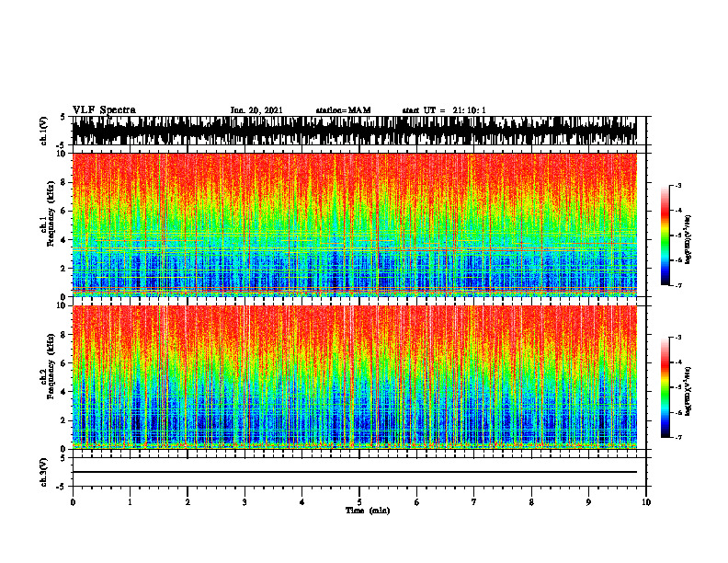
Task: Click the "4" minute tick label
Action: click(301, 502)
